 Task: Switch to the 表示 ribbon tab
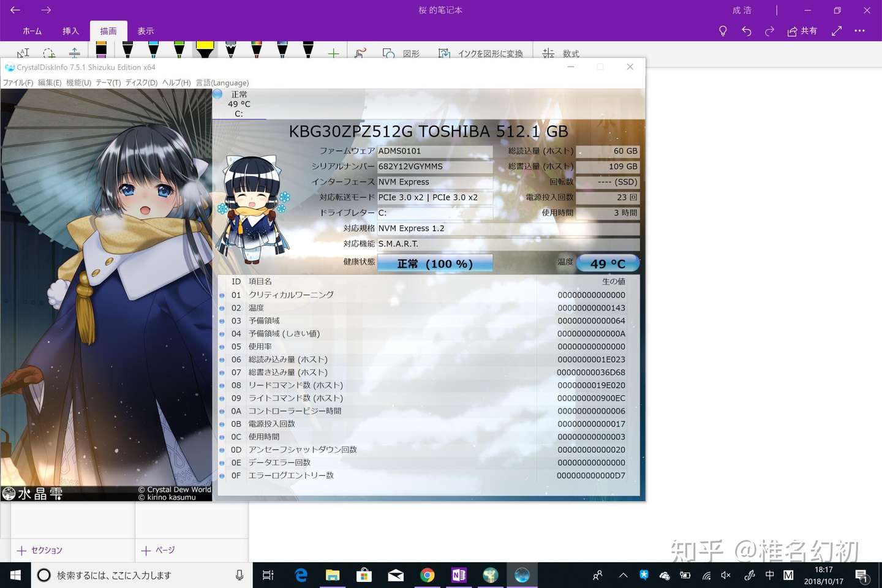click(x=146, y=31)
